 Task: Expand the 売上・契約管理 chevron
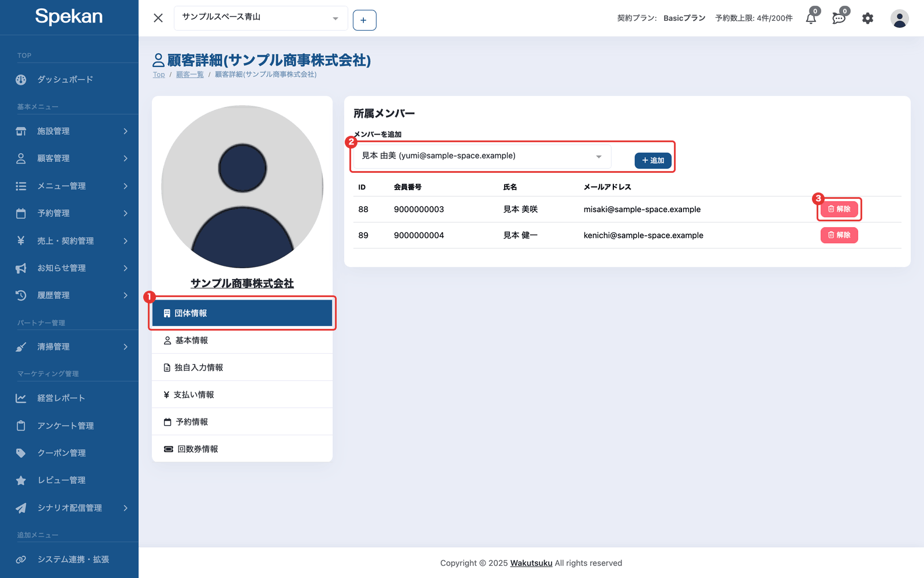(125, 240)
